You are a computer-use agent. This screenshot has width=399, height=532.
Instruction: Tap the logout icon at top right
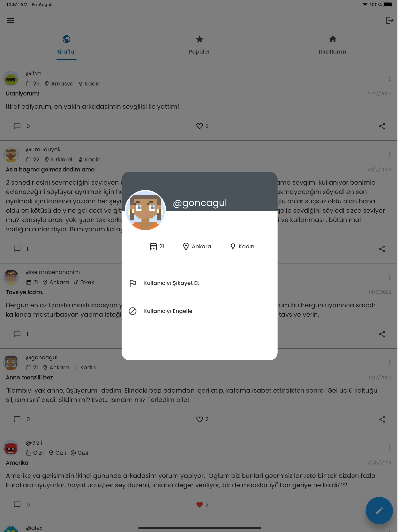(389, 20)
